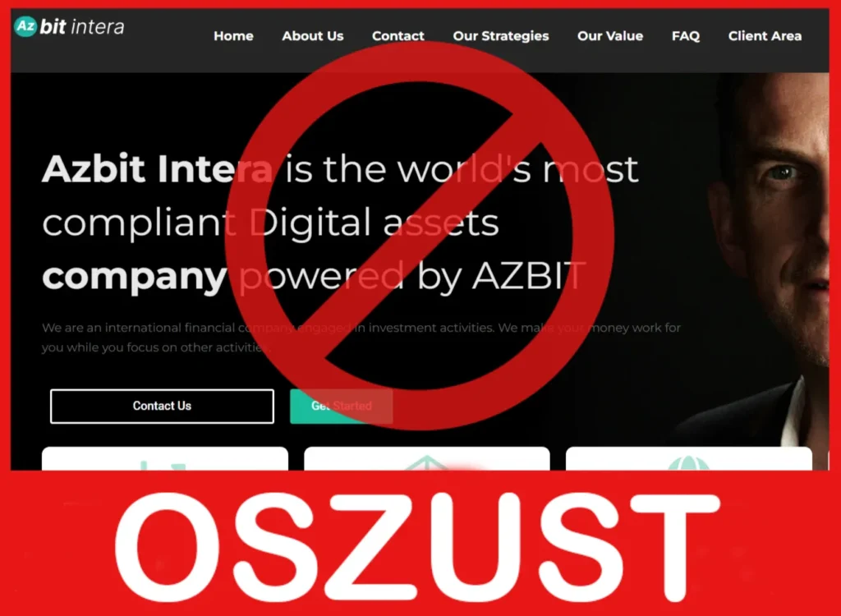Click the red prohibition sign overlay
The height and width of the screenshot is (616, 841).
420,236
